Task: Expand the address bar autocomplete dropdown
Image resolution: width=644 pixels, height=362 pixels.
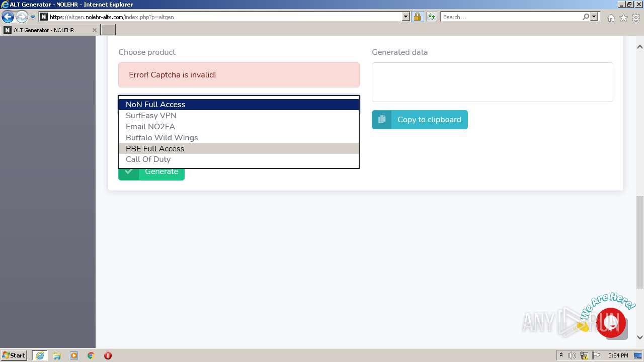Action: (406, 17)
